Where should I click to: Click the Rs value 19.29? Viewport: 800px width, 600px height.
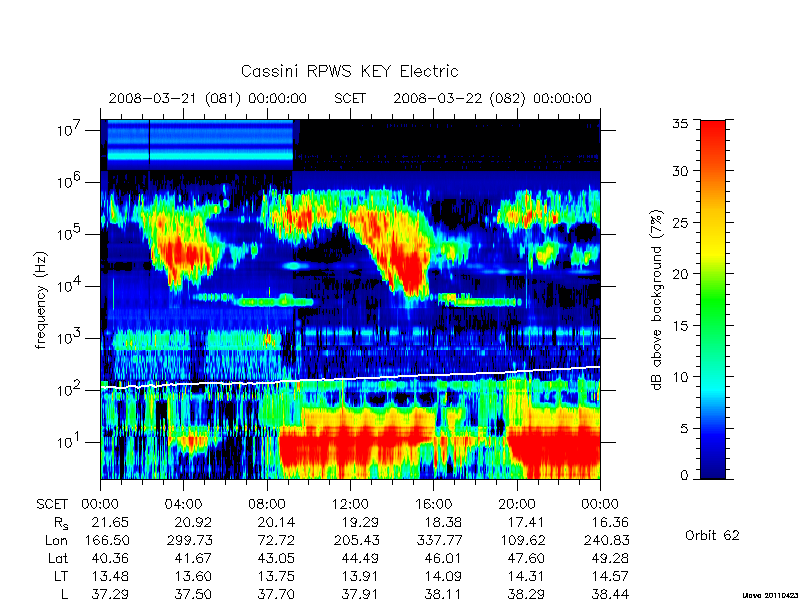pyautogui.click(x=360, y=522)
